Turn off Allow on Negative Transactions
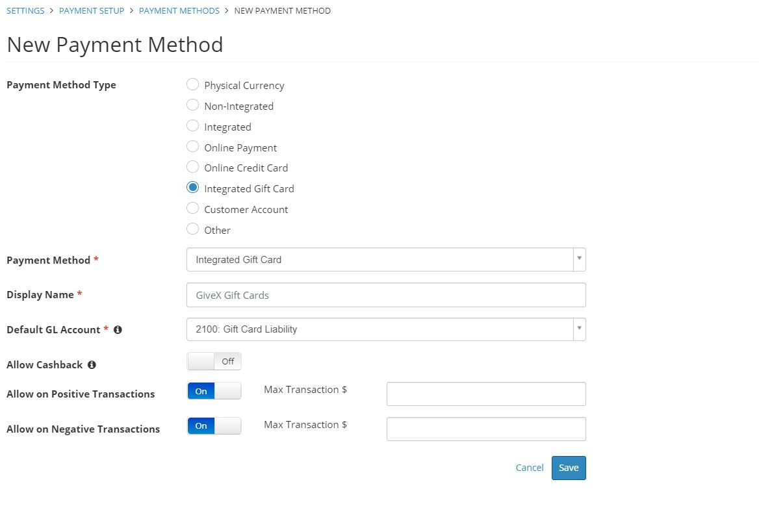The image size is (759, 532). [x=214, y=425]
